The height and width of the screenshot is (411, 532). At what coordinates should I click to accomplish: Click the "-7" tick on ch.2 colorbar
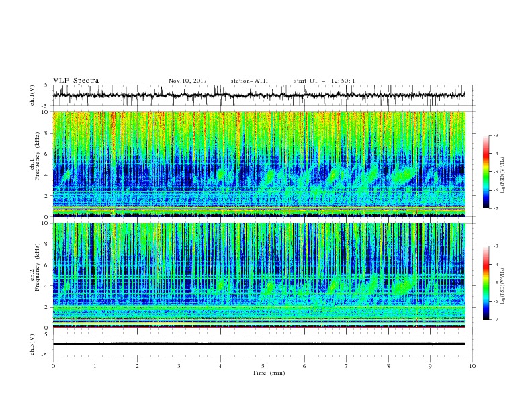[495, 320]
